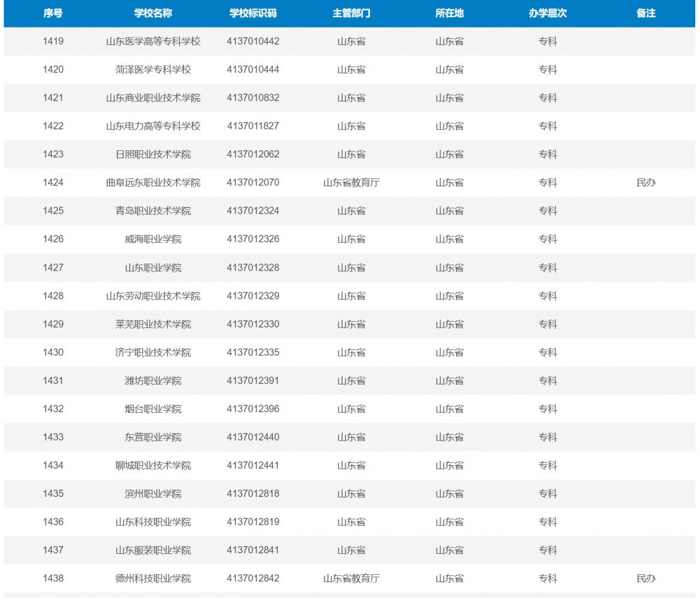Click school code 4137012841
The height and width of the screenshot is (606, 700).
(x=253, y=550)
